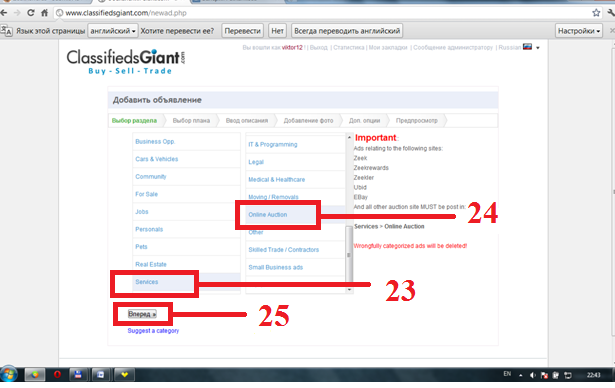Open Мои закладки link
615x388 pixels.
tap(388, 47)
